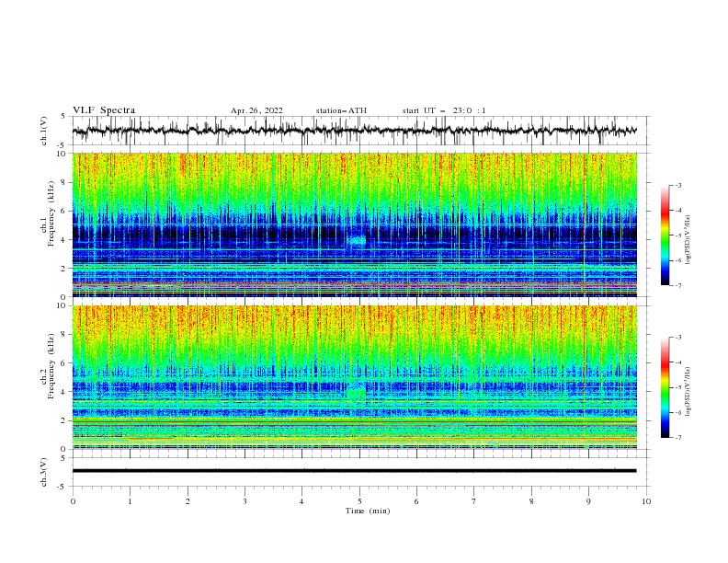Click the 'ch.1(V)' axis label
This screenshot has height=563, width=728.
coord(44,131)
